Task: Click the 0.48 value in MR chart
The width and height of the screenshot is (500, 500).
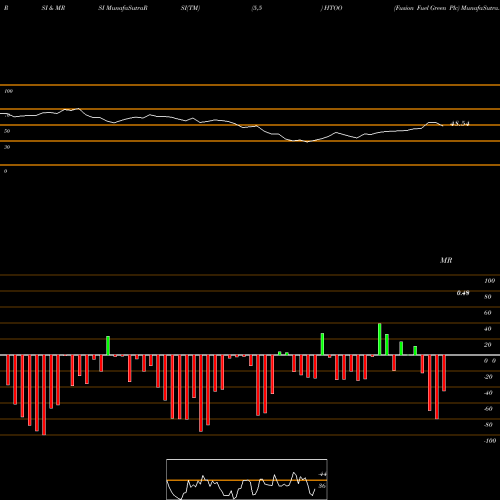Action: coord(463,293)
